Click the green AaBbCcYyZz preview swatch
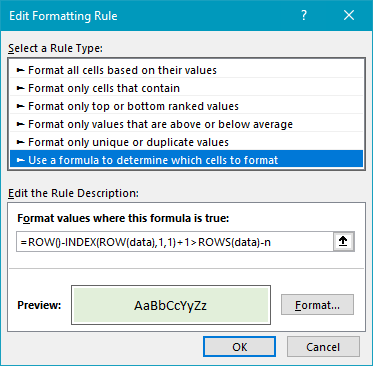Viewport: 373px width, 366px height. [x=171, y=305]
